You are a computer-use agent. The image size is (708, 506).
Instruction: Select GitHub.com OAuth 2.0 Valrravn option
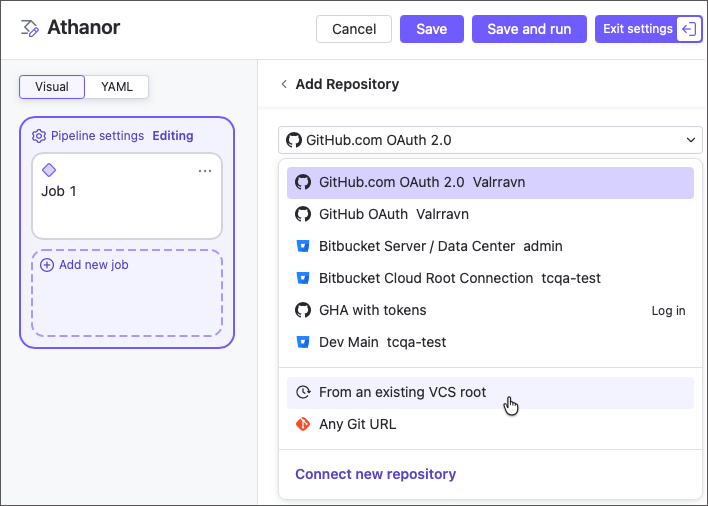[490, 183]
